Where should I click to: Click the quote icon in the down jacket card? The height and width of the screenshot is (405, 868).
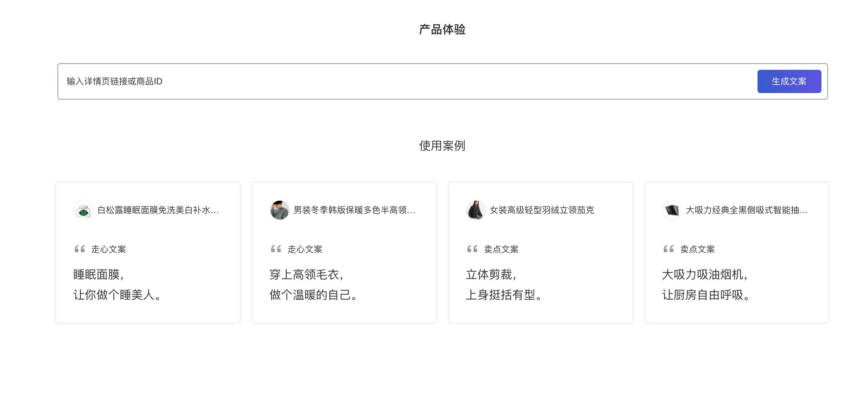click(472, 249)
